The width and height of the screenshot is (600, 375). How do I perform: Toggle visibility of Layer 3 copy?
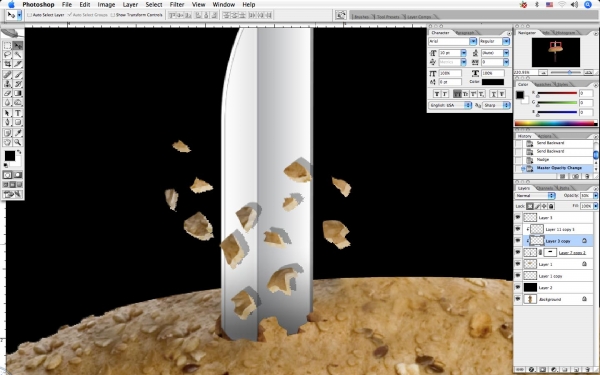pyautogui.click(x=518, y=241)
